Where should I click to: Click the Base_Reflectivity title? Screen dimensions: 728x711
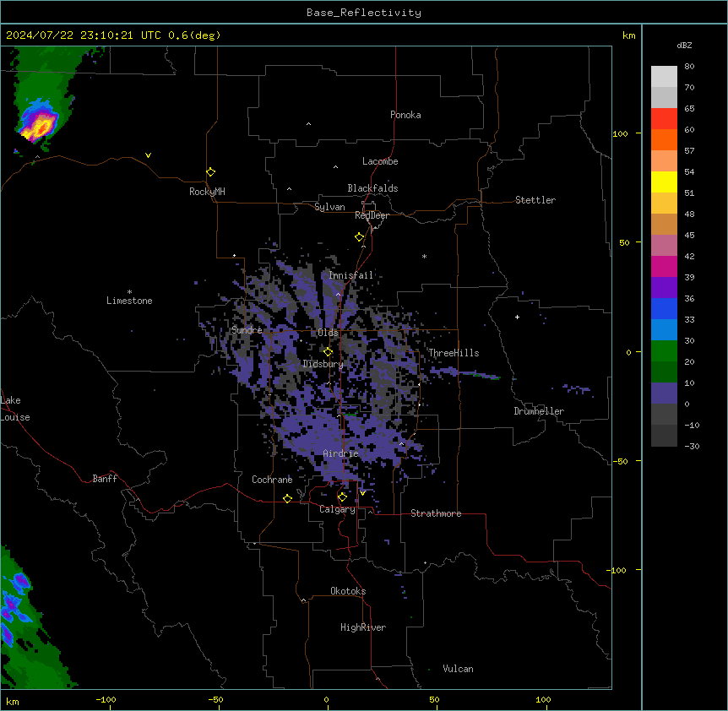[x=363, y=13]
